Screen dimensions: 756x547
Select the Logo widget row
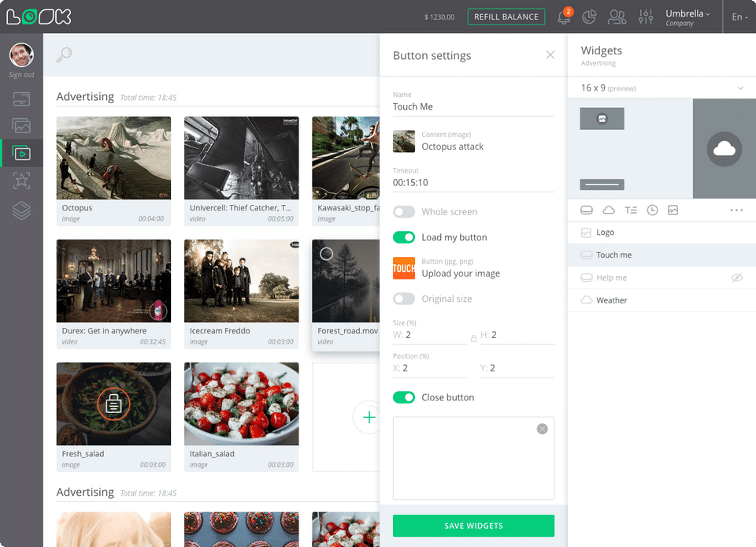pos(661,233)
